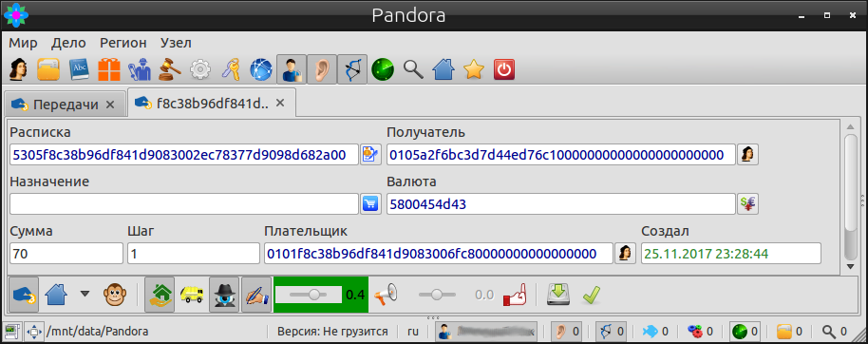Viewport: 868px width, 344px height.
Task: Click person icon next to Получатель field
Action: tap(748, 155)
